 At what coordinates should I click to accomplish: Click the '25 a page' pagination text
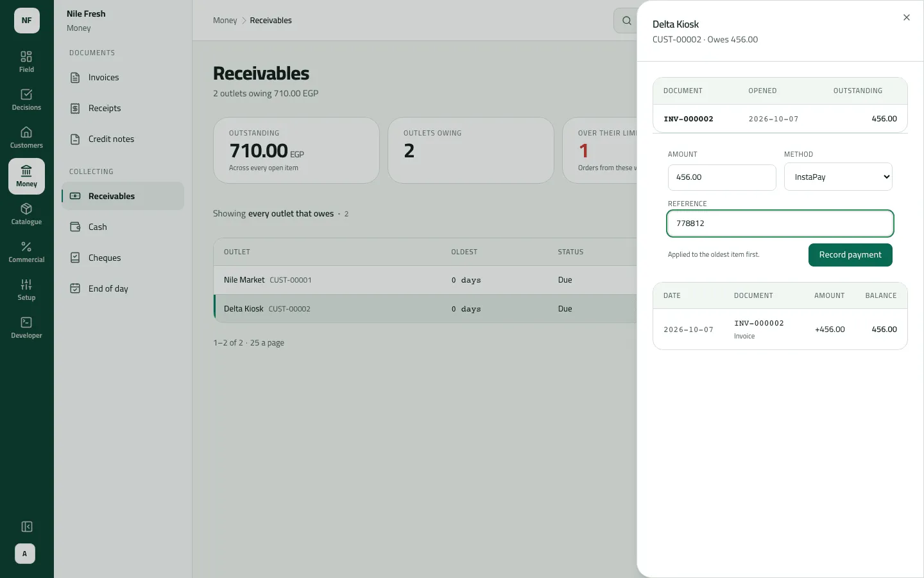[x=267, y=343]
